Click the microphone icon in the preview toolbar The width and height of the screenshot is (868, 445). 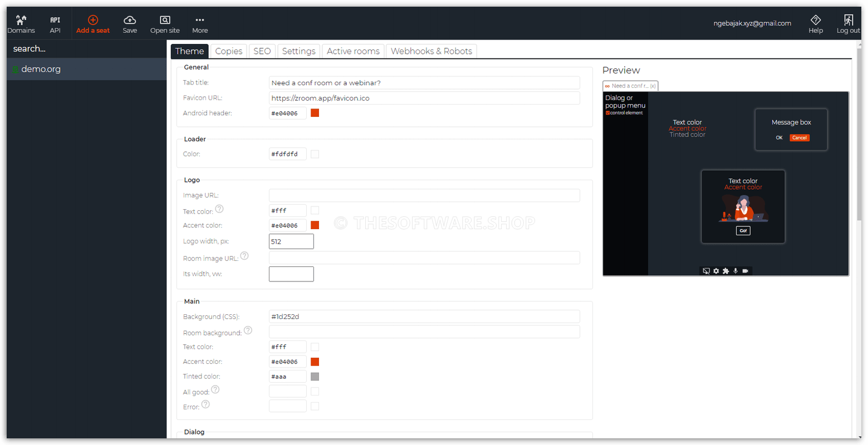[x=735, y=271]
